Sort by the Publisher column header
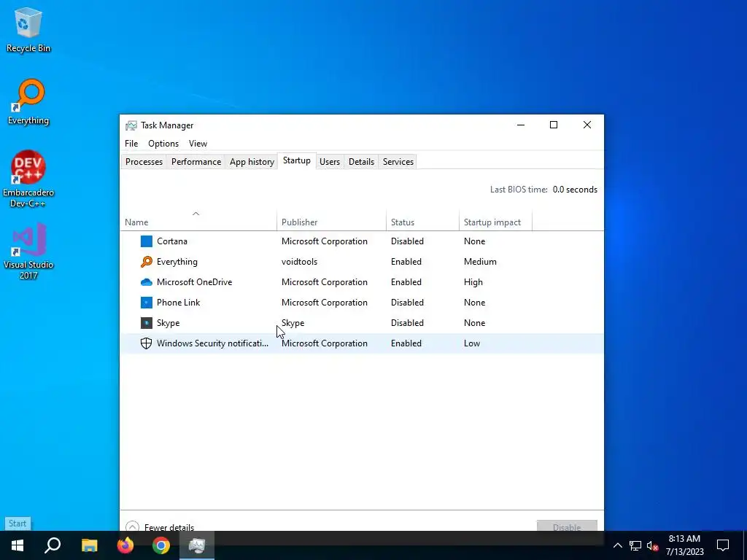Viewport: 747px width, 560px height. click(x=332, y=222)
